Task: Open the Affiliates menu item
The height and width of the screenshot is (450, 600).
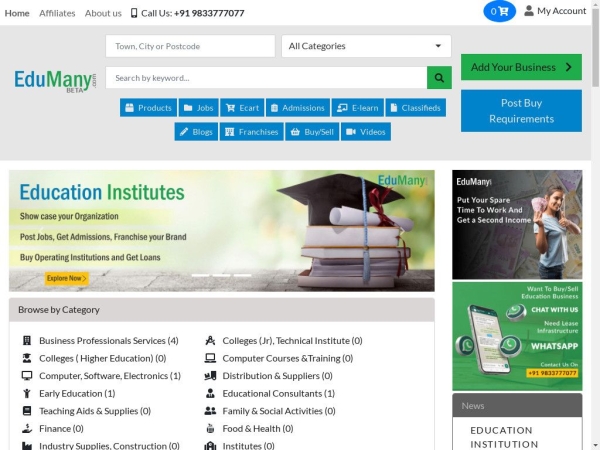Action: pyautogui.click(x=57, y=13)
